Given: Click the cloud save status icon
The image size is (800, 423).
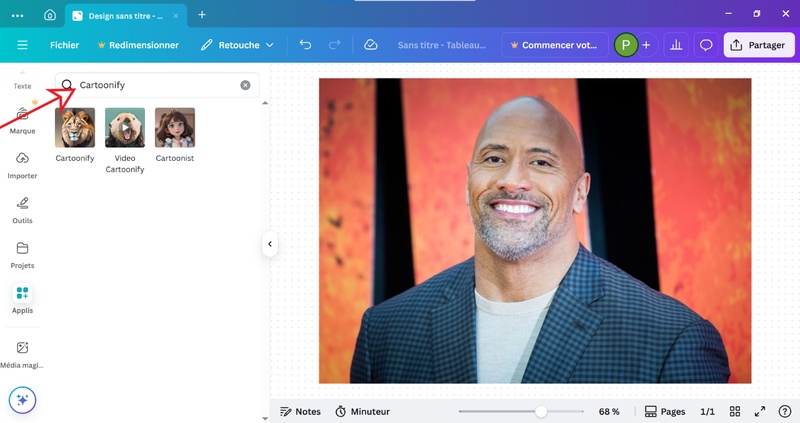Looking at the screenshot, I should pyautogui.click(x=370, y=45).
